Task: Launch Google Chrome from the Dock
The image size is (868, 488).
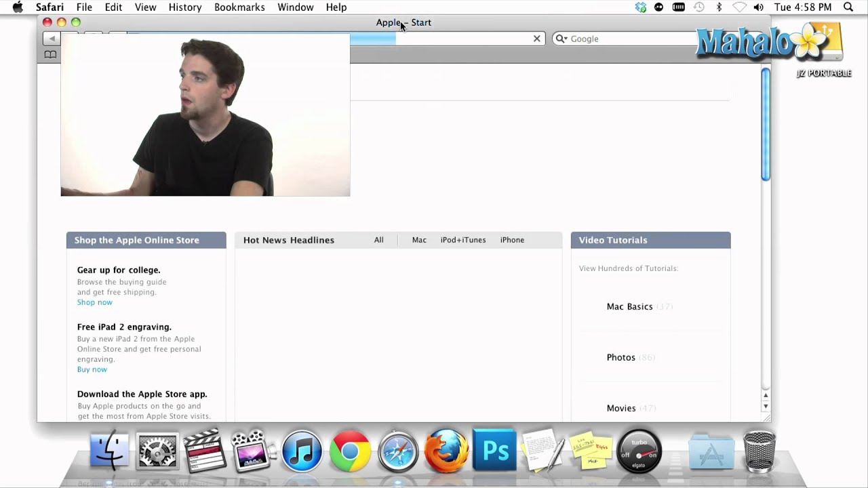Action: click(x=350, y=451)
